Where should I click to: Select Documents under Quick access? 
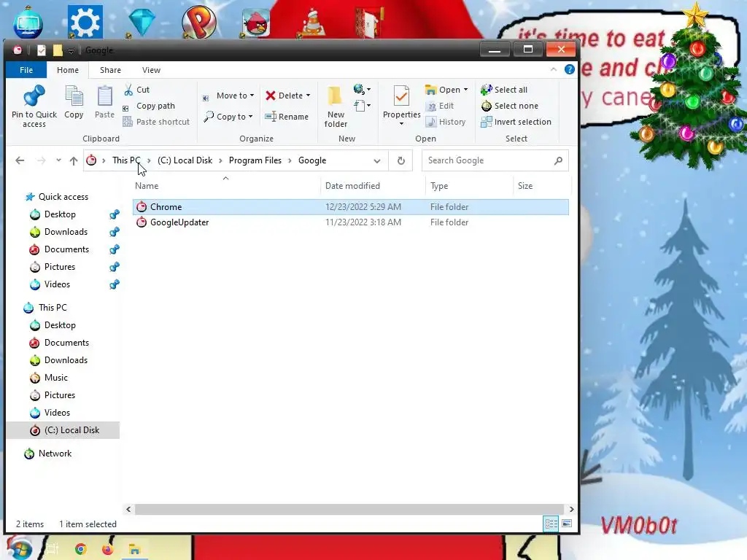point(66,249)
